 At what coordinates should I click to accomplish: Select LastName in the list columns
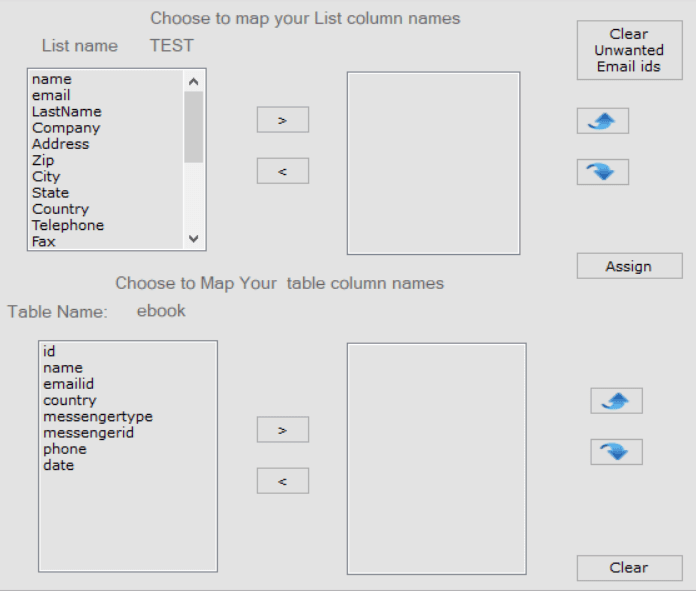(x=67, y=111)
